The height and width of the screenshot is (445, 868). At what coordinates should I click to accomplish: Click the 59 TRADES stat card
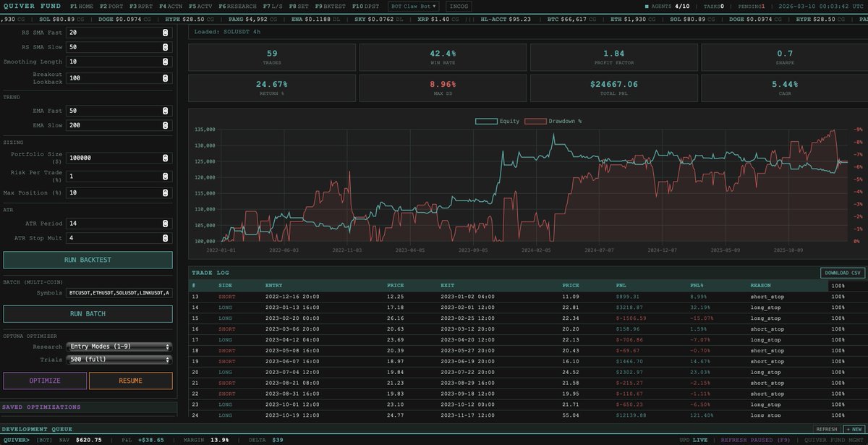[x=272, y=57]
